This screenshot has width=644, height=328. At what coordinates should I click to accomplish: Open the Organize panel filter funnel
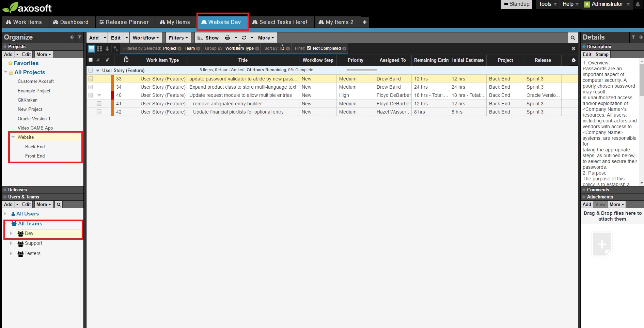pyautogui.click(x=80, y=37)
